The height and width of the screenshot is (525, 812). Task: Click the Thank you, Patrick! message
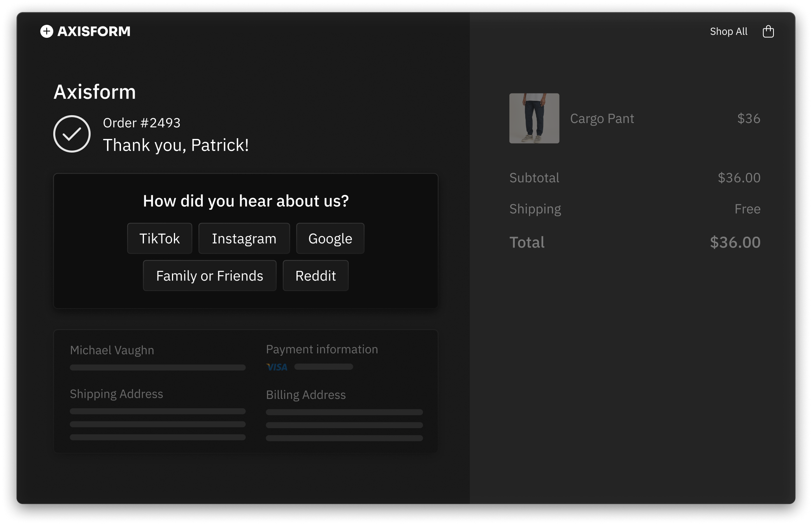tap(176, 145)
